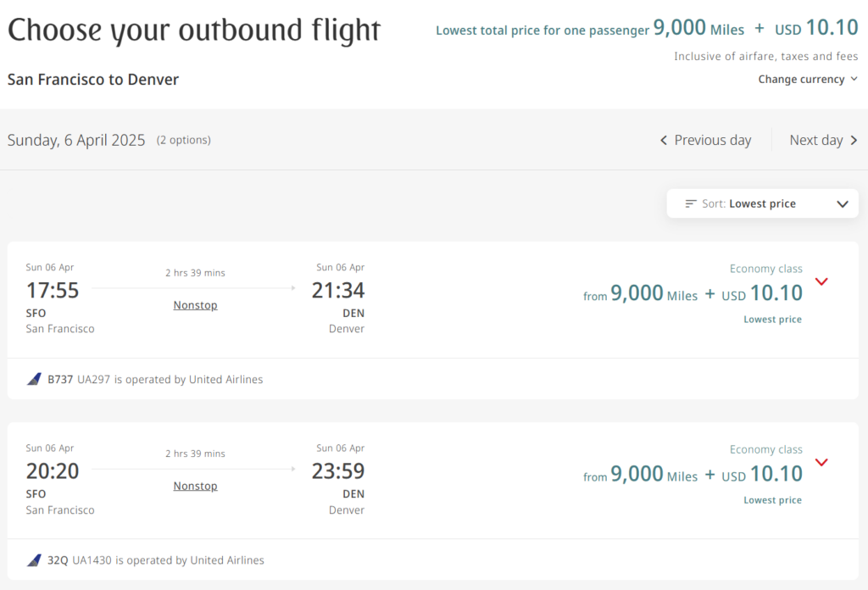Expand fare details for the 17:55 flight
This screenshot has height=590, width=868.
821,281
